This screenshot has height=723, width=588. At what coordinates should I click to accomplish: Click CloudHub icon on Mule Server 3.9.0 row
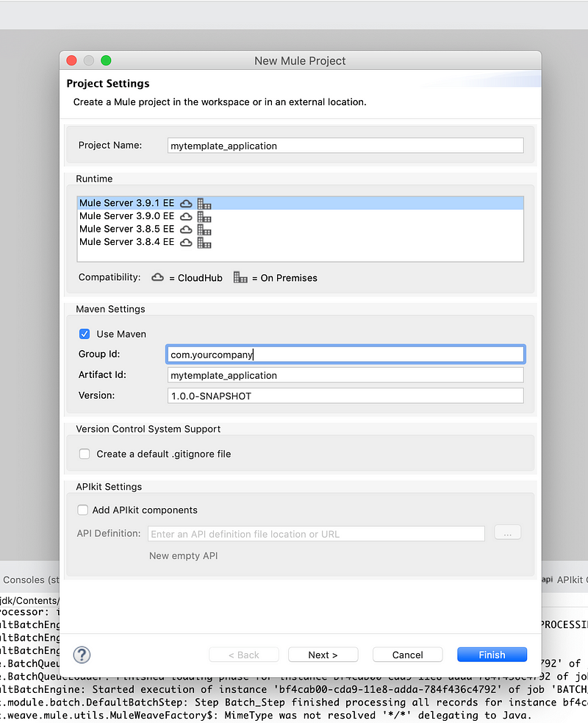pyautogui.click(x=186, y=216)
